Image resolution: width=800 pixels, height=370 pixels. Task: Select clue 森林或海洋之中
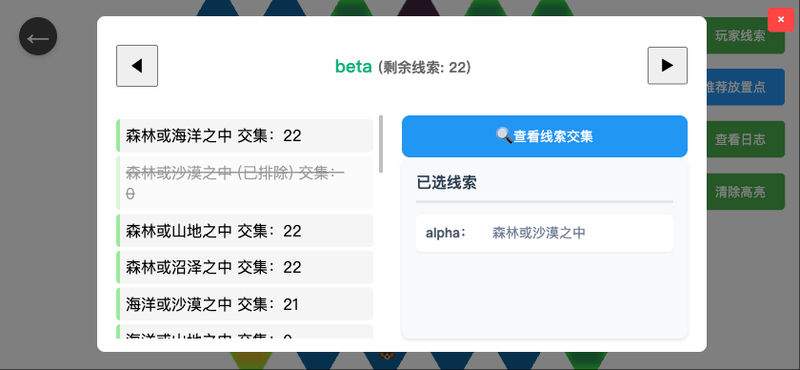coord(245,135)
